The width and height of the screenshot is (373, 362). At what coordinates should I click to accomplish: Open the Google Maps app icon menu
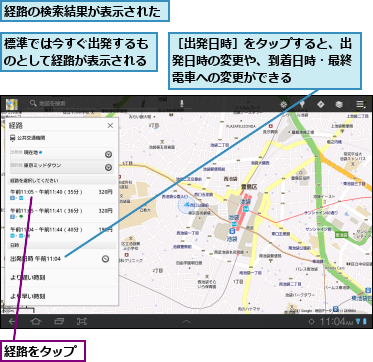(12, 104)
